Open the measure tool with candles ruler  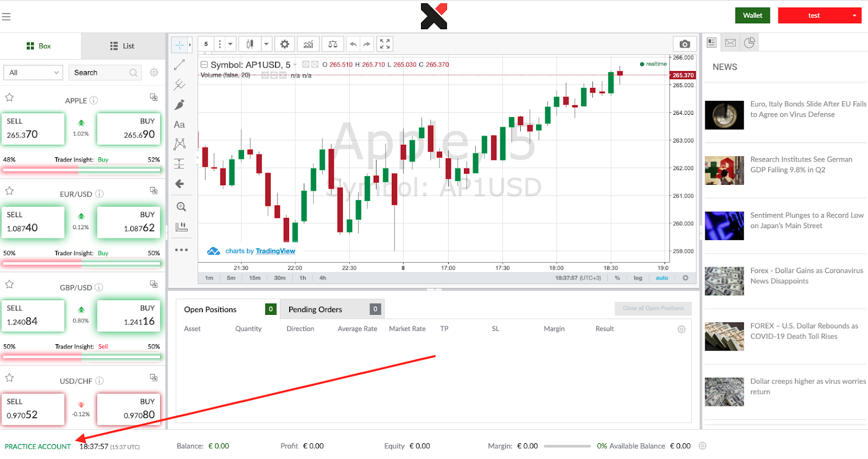pyautogui.click(x=181, y=227)
